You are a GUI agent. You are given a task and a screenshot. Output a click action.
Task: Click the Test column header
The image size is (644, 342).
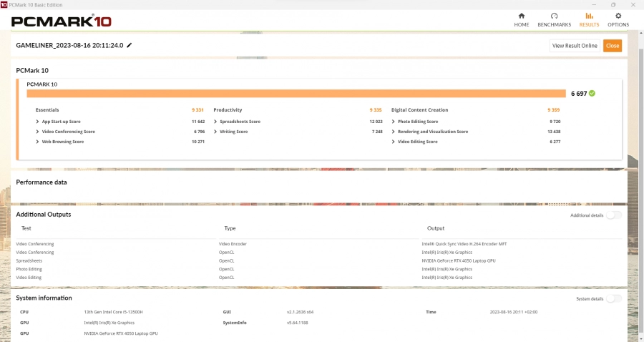[x=26, y=228]
